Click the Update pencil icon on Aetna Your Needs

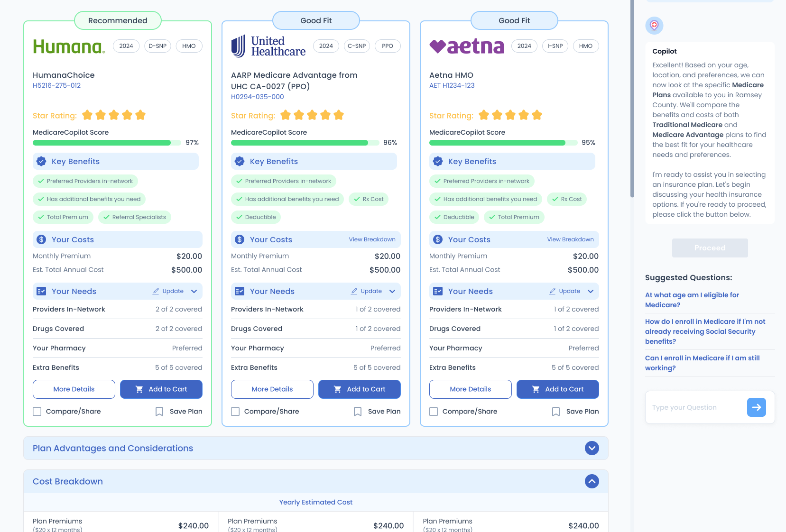tap(552, 291)
